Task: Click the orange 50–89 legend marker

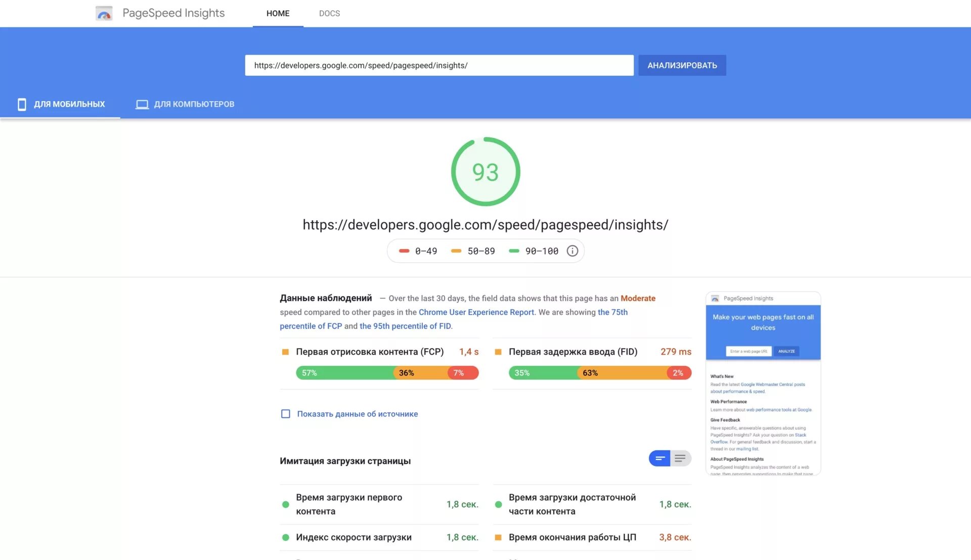Action: click(x=456, y=251)
